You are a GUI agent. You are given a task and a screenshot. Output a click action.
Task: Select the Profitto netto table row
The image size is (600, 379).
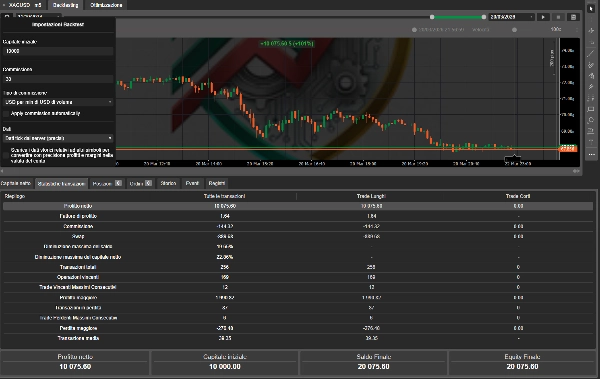click(298, 206)
